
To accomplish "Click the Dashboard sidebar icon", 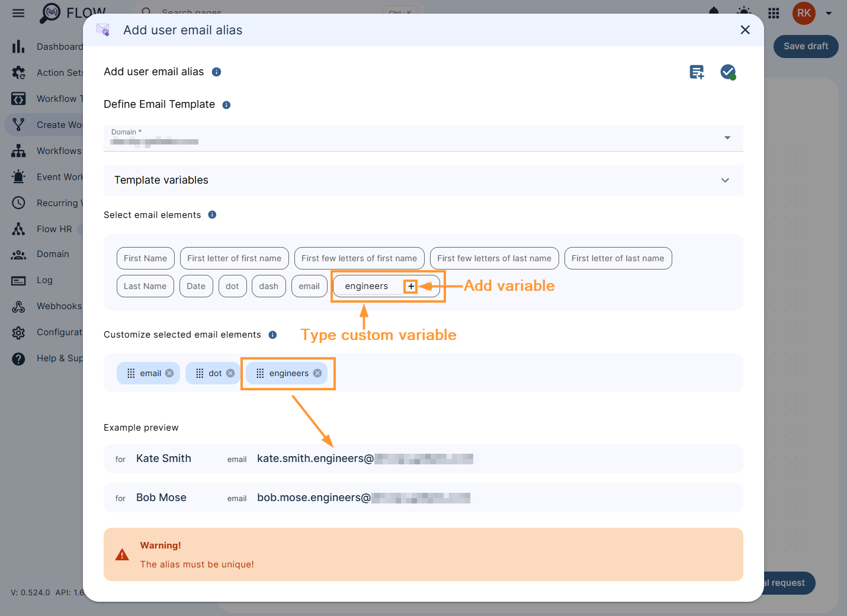I will tap(18, 46).
